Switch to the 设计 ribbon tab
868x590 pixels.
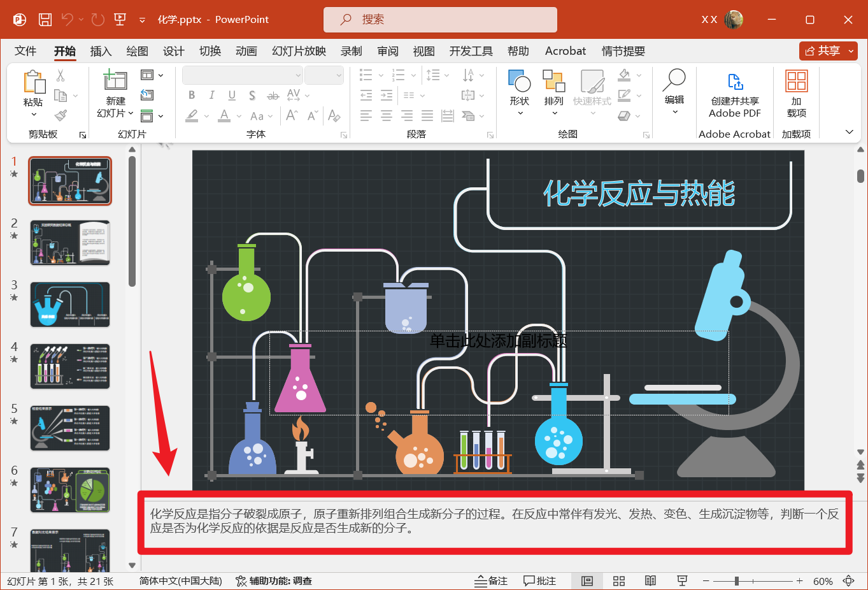(173, 51)
